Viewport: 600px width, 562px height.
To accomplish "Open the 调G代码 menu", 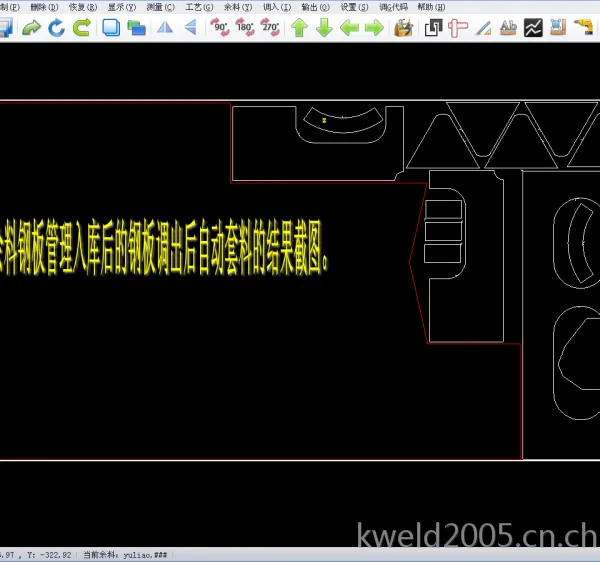I will [393, 7].
